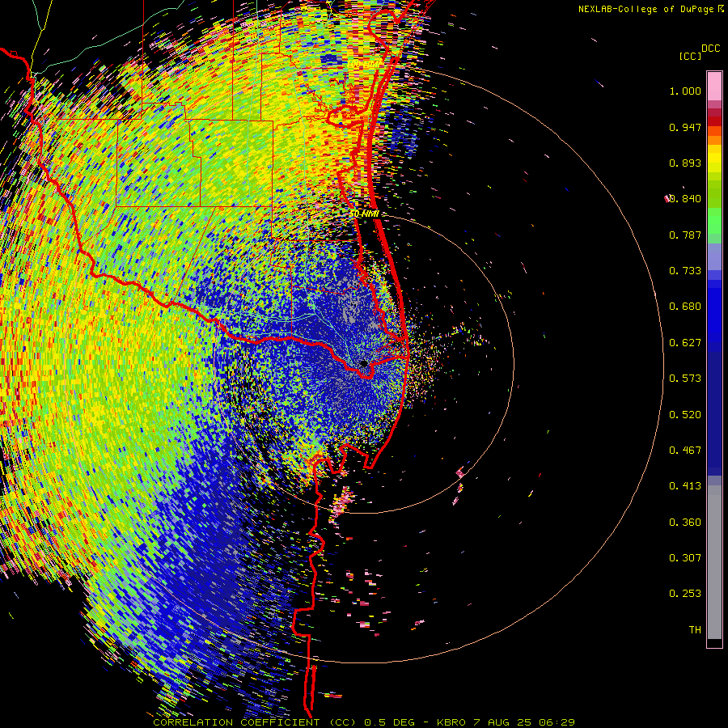Click the 0.520 legend value

[x=685, y=415]
